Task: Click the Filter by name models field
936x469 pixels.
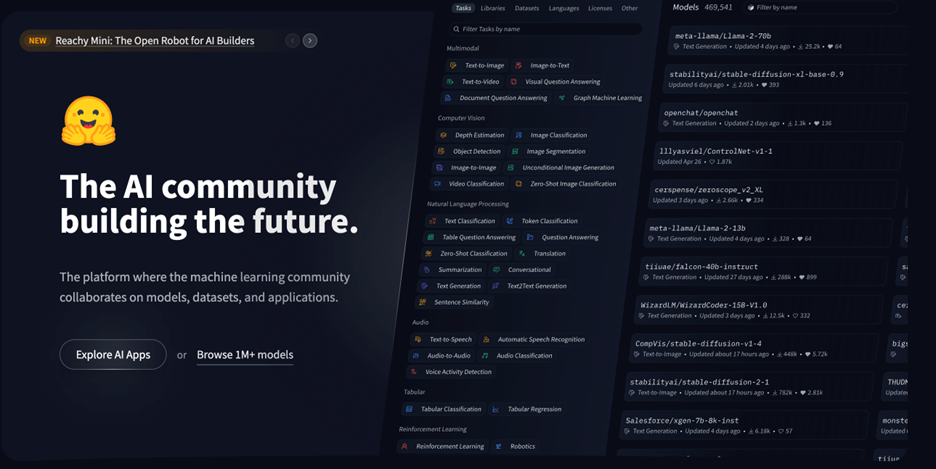Action: tap(821, 7)
